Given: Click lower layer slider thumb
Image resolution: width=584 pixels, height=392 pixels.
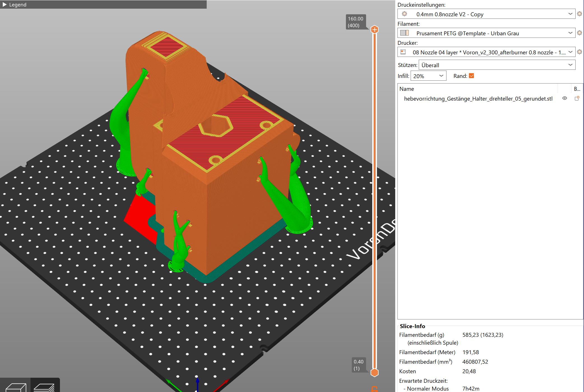Looking at the screenshot, I should coord(375,373).
